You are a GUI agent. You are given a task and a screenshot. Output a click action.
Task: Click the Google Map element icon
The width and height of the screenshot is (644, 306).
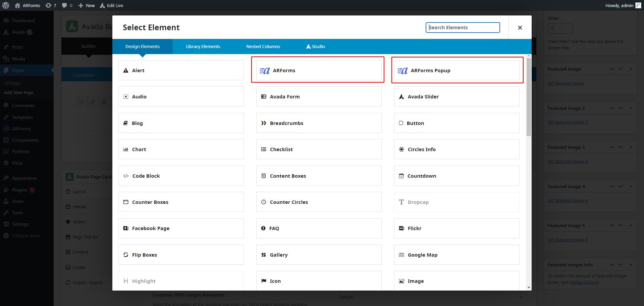point(401,255)
